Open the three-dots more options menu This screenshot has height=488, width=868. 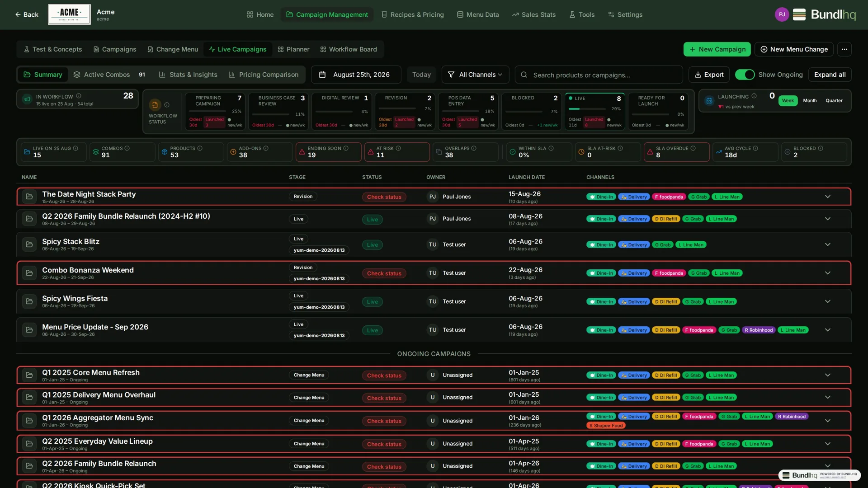pyautogui.click(x=844, y=49)
